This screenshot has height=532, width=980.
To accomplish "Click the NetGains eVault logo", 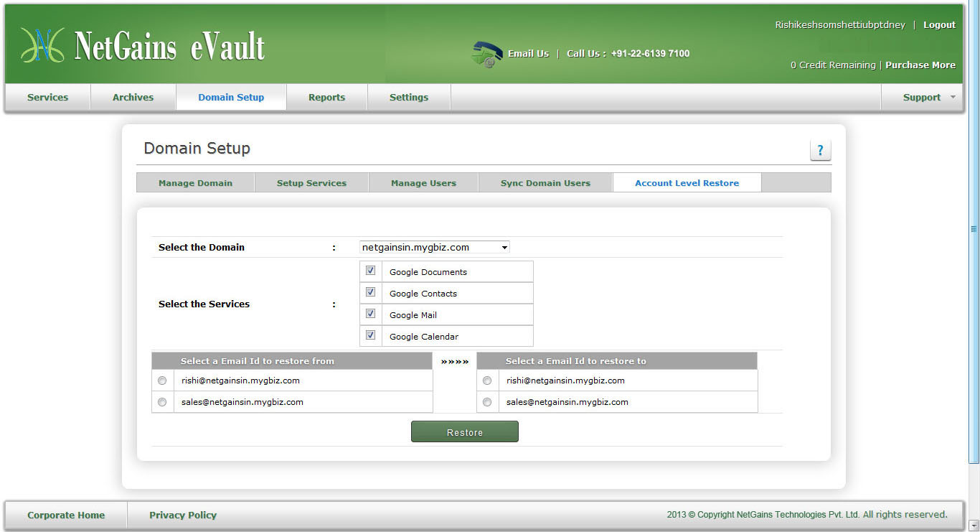I will pos(143,46).
